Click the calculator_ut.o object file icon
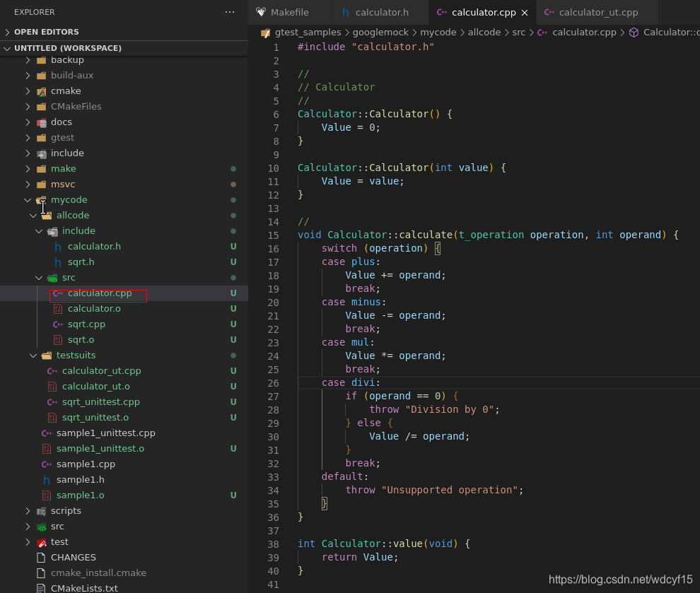Image resolution: width=700 pixels, height=593 pixels. pyautogui.click(x=52, y=387)
